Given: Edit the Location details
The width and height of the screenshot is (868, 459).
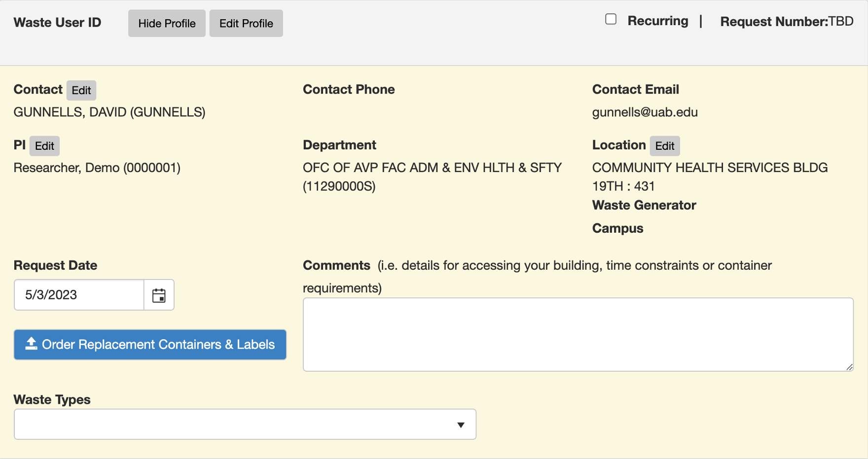Looking at the screenshot, I should point(664,146).
